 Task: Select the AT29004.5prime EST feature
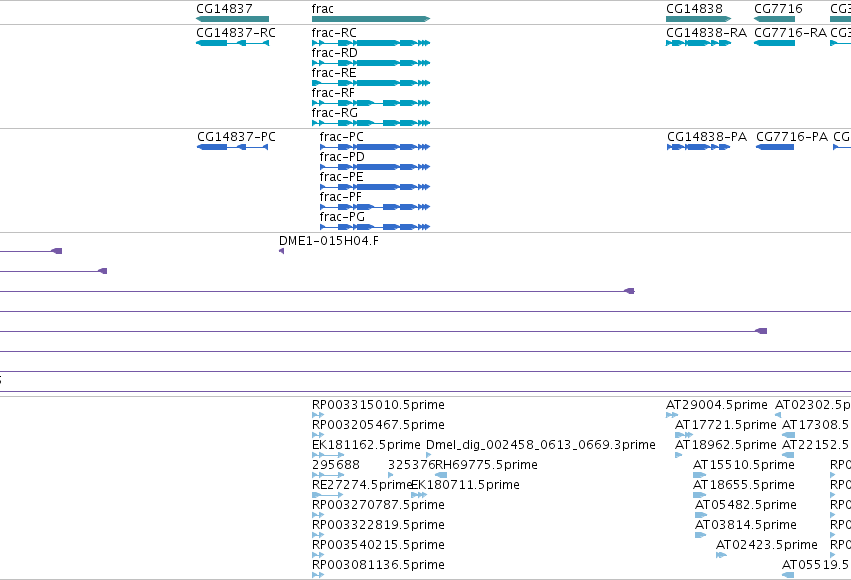tap(672, 415)
